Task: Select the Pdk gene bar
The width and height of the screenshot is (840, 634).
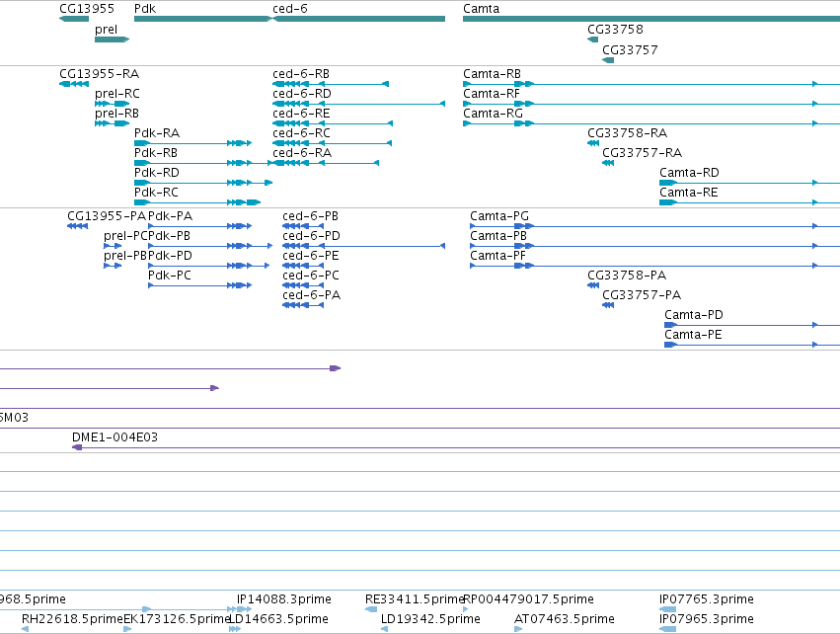Action: [203, 19]
